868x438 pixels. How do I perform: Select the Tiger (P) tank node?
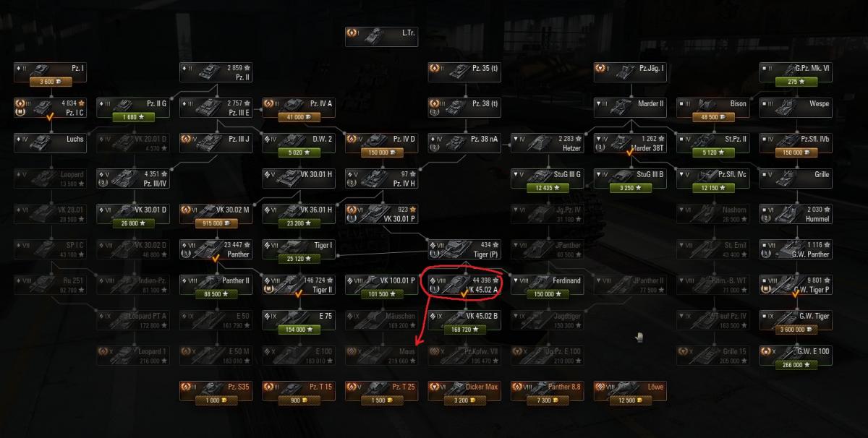pyautogui.click(x=464, y=249)
